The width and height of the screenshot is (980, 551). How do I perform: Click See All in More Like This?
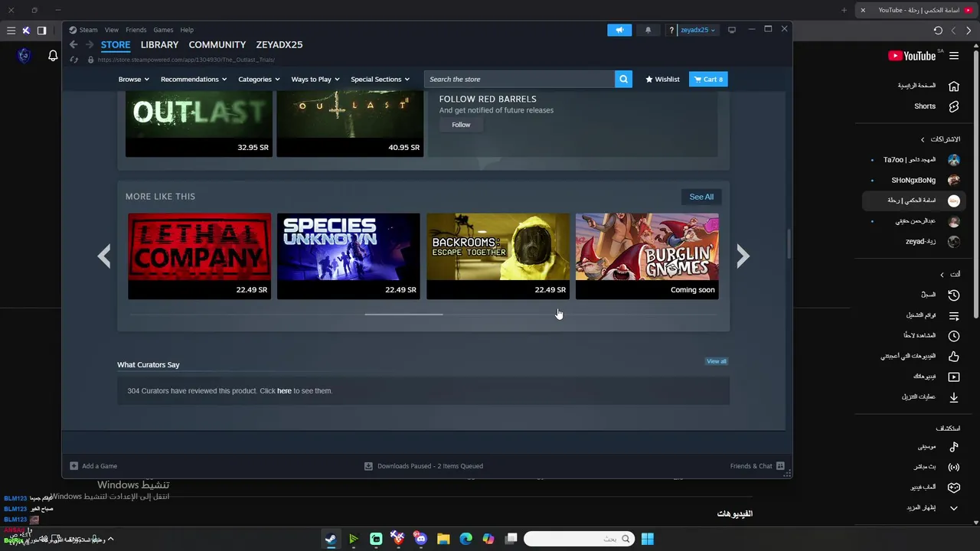(x=701, y=197)
